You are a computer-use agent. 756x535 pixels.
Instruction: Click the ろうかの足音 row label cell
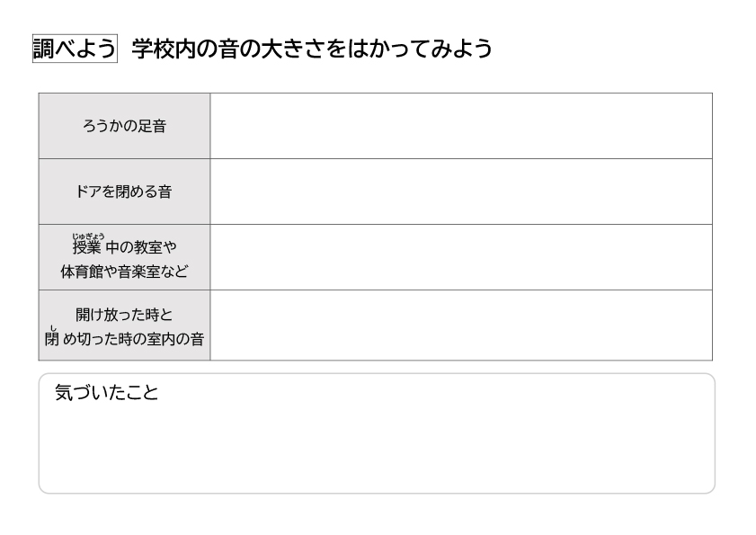[124, 126]
